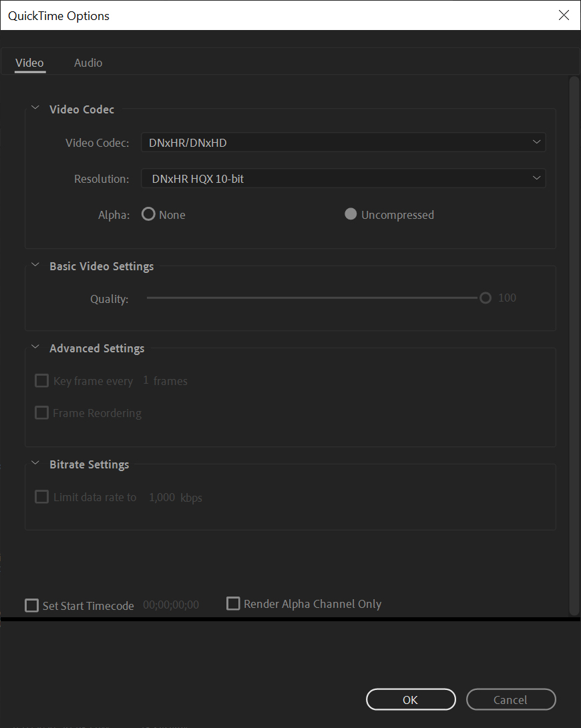Image resolution: width=581 pixels, height=728 pixels.
Task: Open the Video Codec dropdown
Action: click(343, 142)
